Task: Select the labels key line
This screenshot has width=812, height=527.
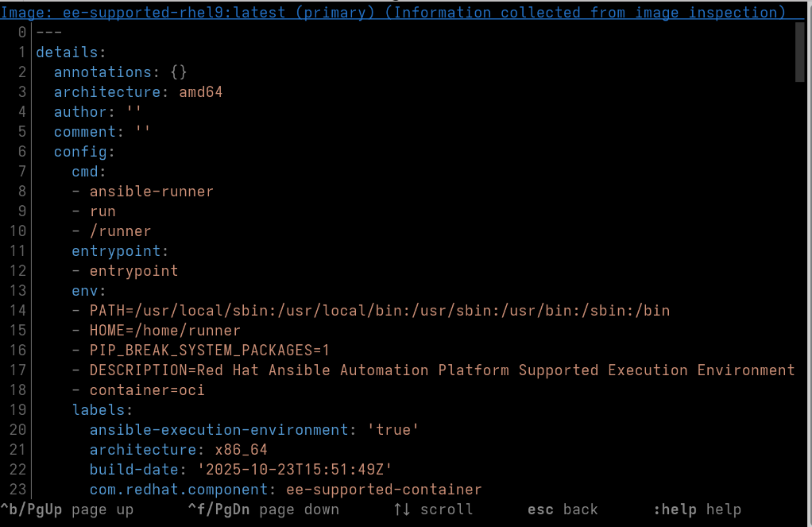Action: tap(102, 410)
